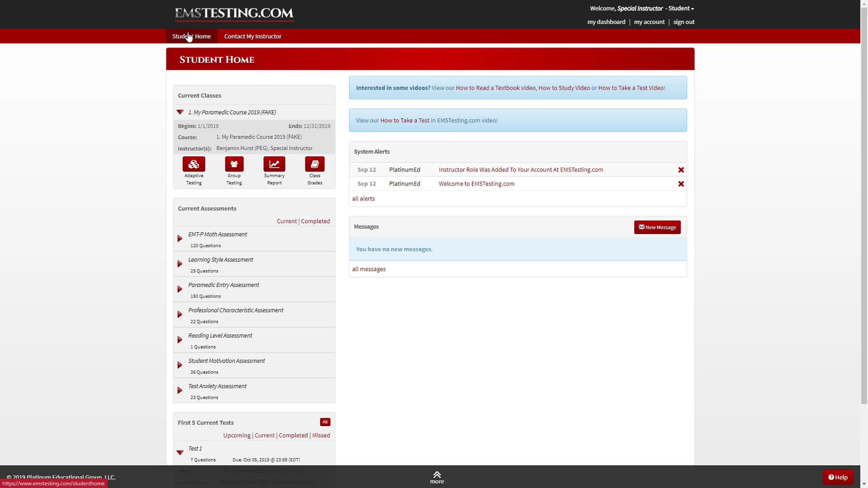Click the New Message button
Viewport: 868px width, 488px height.
(x=657, y=227)
